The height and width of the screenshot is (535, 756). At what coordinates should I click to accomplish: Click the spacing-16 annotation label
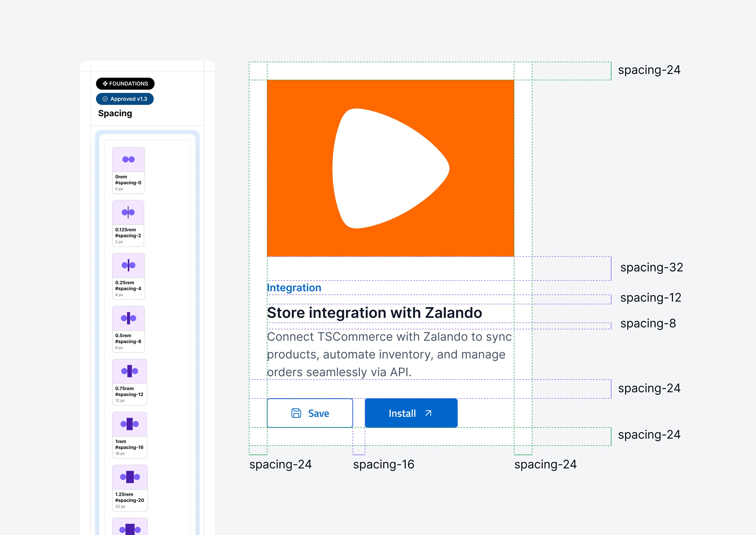coord(384,465)
